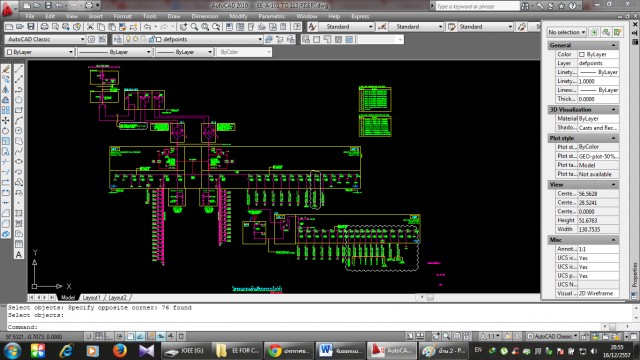Toggle Object Snap in status bar
Viewport: 640px width, 360px height.
click(130, 336)
